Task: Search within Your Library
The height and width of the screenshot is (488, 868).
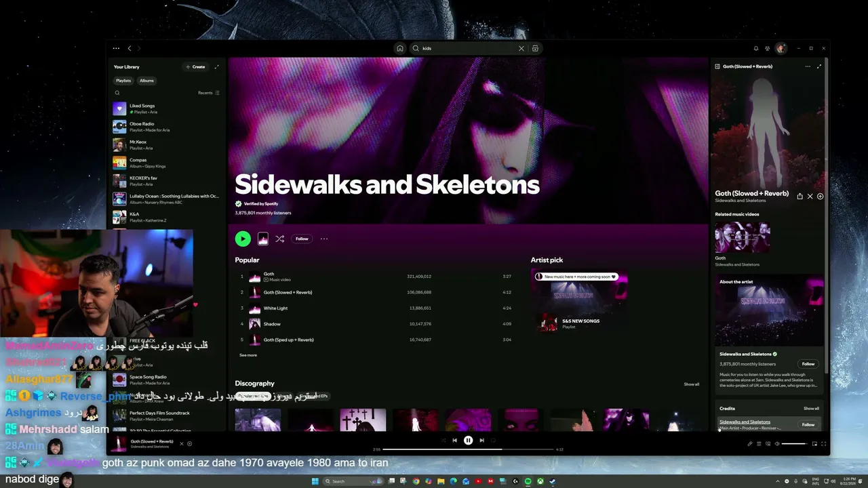Action: coord(117,93)
